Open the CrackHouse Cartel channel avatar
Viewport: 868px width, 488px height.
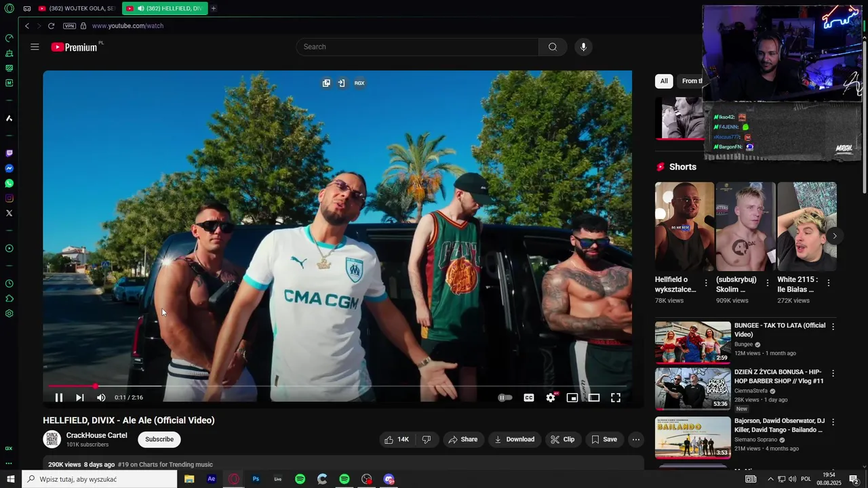(52, 439)
